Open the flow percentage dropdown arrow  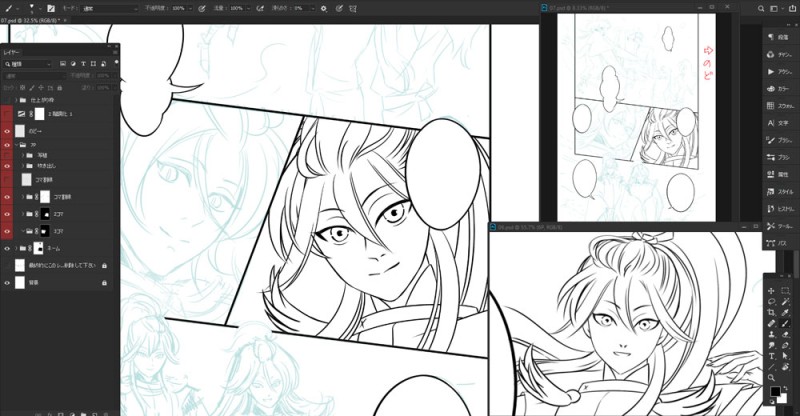point(248,9)
